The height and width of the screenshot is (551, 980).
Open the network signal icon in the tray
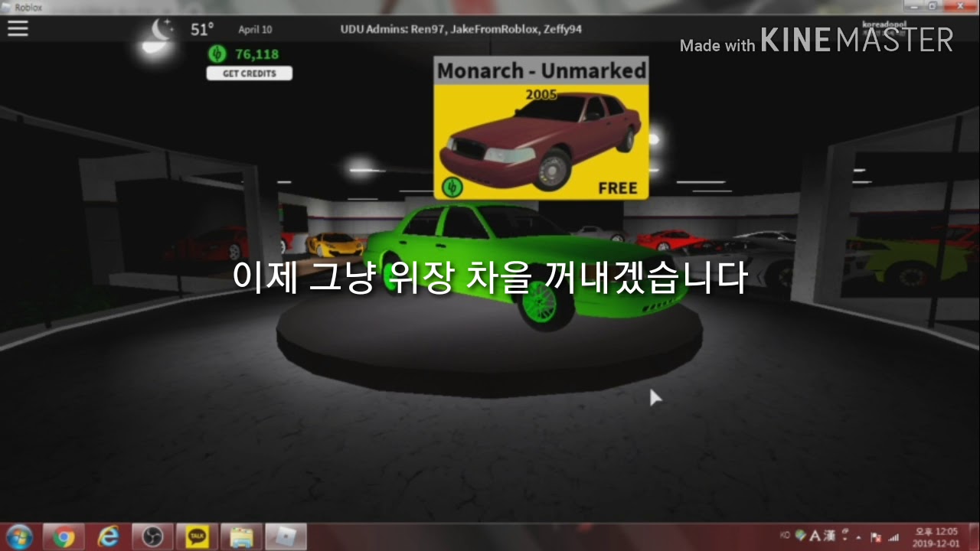click(893, 537)
